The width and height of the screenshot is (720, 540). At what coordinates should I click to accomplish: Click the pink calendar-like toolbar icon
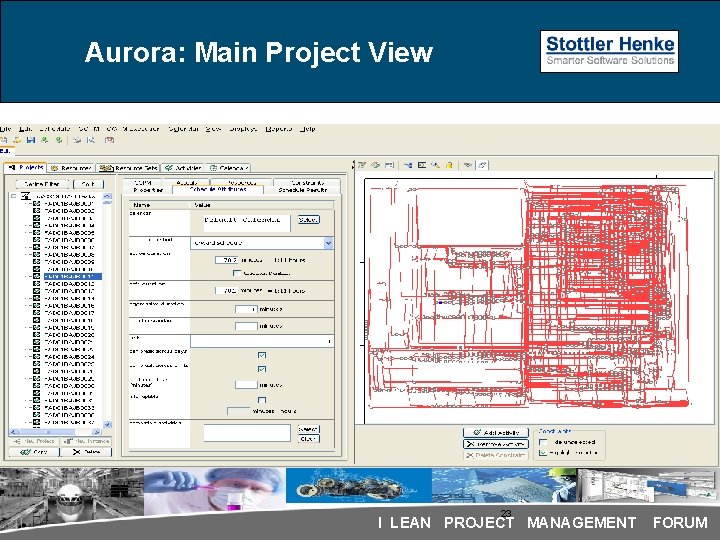(x=109, y=140)
